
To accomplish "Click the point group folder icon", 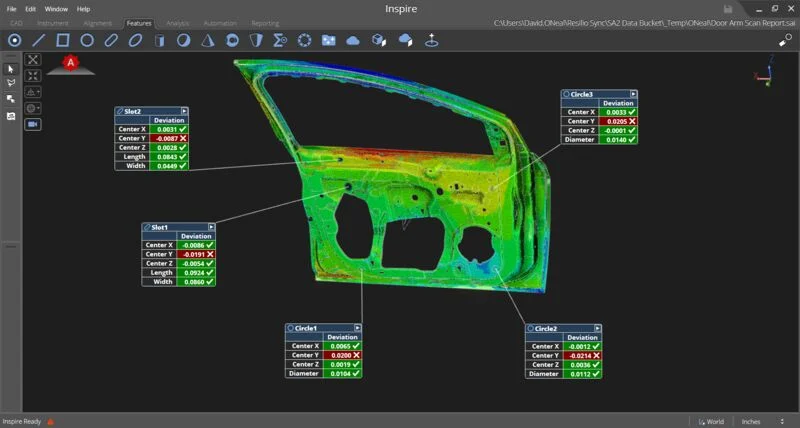I will (329, 40).
